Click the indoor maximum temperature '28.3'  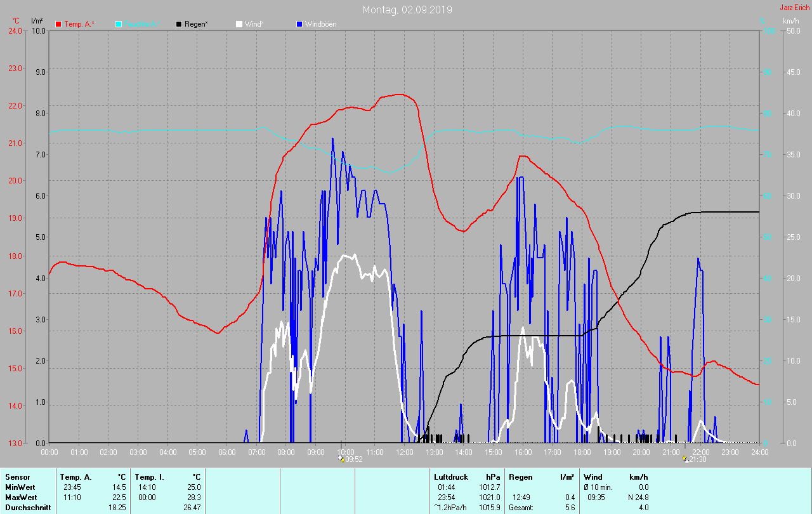click(194, 498)
